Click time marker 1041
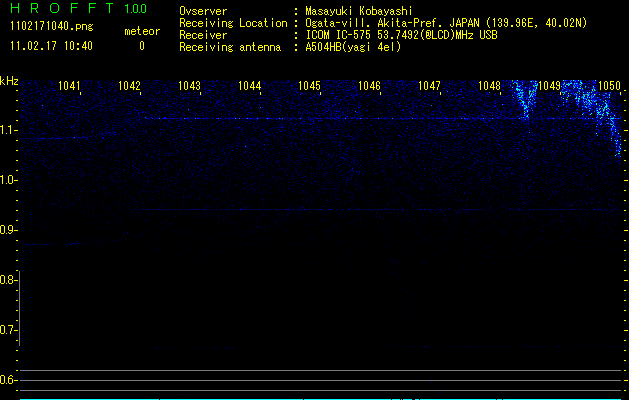 coord(69,86)
